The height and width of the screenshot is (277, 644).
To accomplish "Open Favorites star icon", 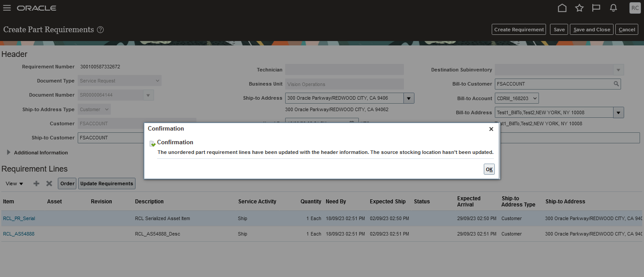I will (x=580, y=8).
